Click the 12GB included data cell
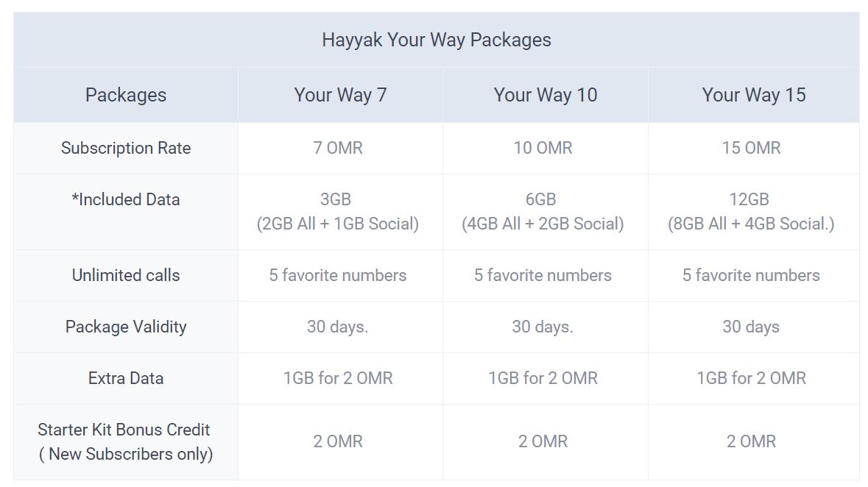 point(752,212)
